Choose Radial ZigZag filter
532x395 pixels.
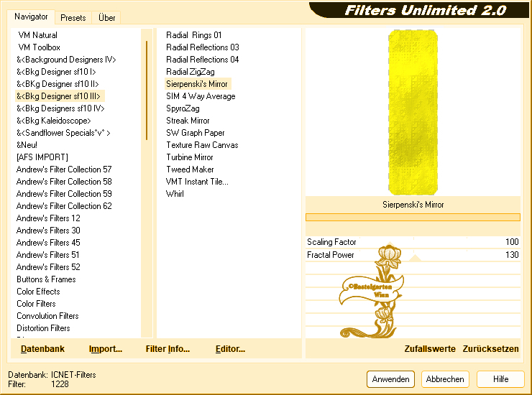[x=191, y=72]
